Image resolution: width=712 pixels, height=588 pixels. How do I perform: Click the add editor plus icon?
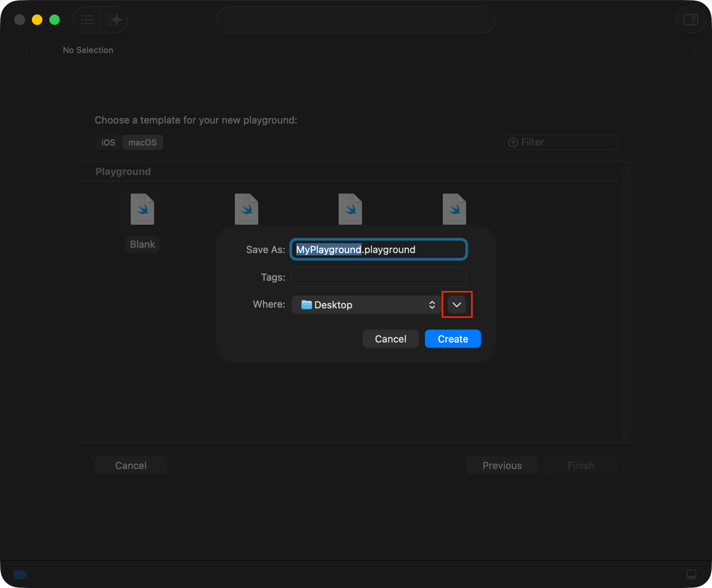point(695,50)
